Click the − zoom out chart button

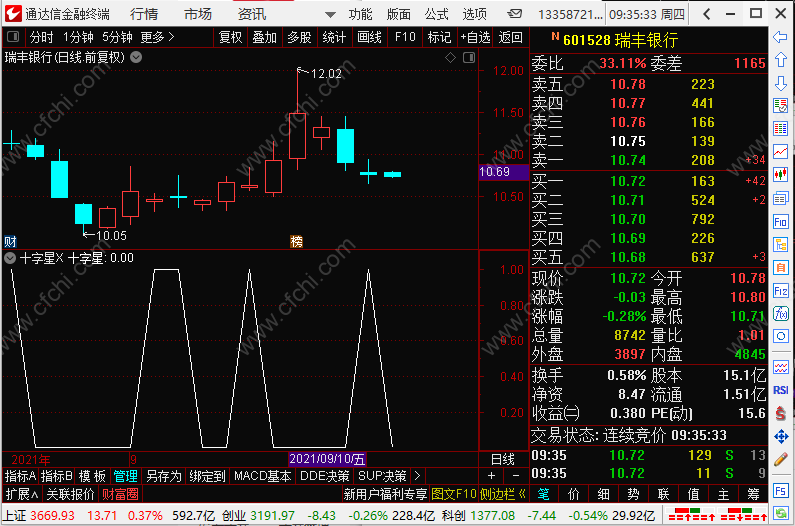[x=516, y=476]
